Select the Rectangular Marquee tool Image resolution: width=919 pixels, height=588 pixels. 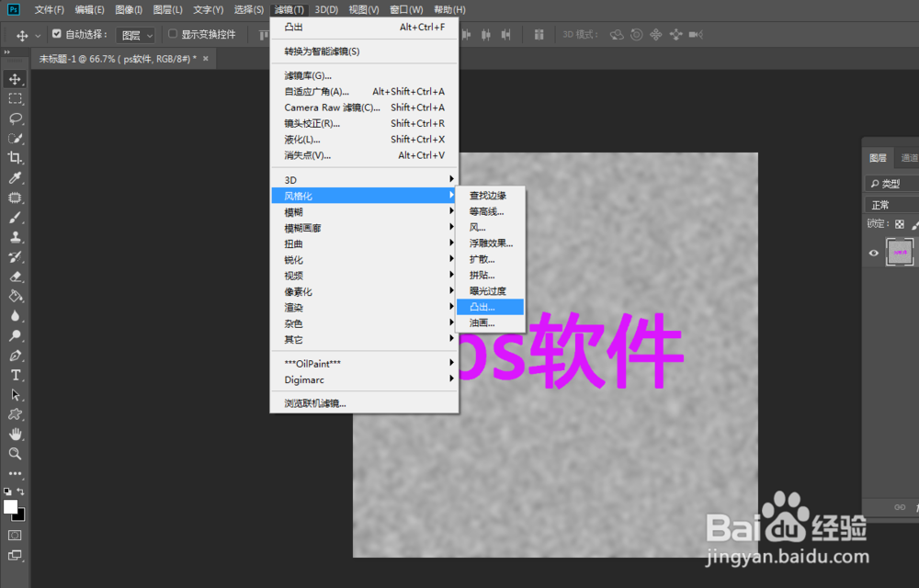16,99
